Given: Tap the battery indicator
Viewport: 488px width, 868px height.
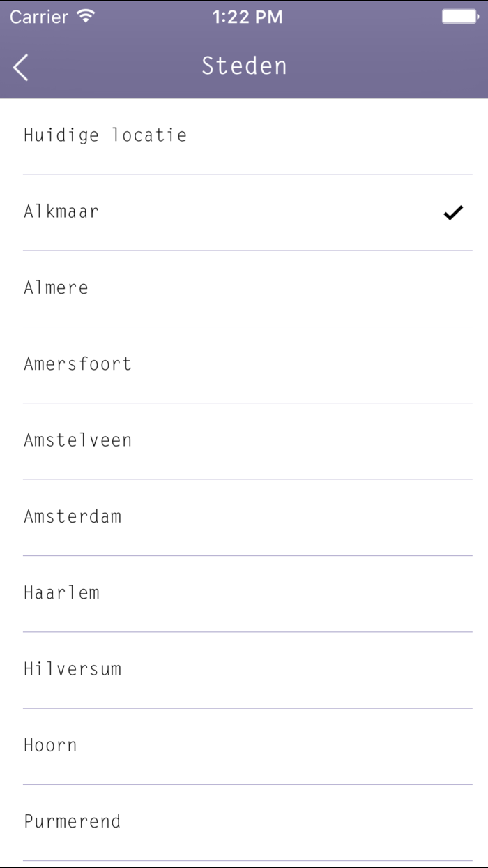Looking at the screenshot, I should click(459, 15).
